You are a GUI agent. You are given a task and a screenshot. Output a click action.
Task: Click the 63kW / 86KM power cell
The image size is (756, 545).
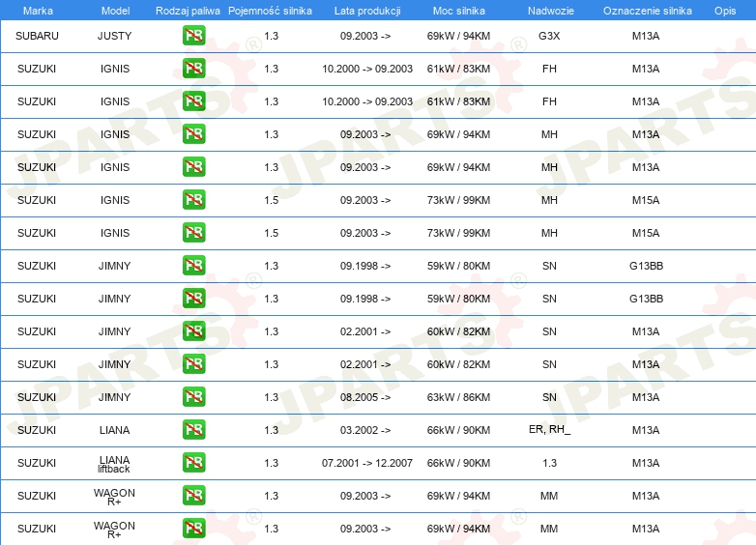tap(458, 397)
